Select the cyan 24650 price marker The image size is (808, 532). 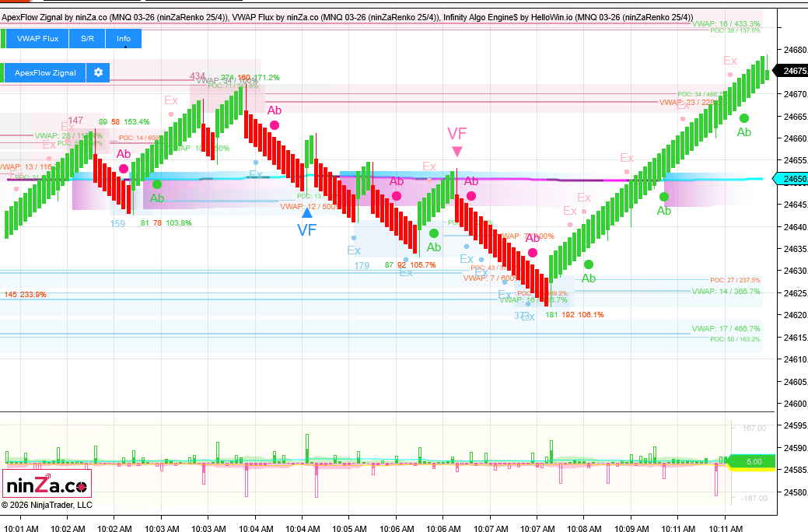[x=791, y=179]
